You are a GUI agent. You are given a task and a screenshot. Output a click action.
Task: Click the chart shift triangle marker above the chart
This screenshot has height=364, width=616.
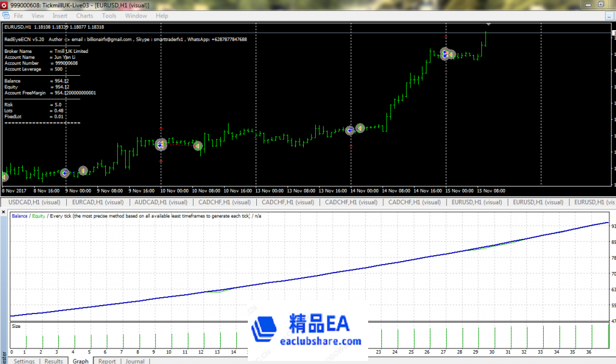click(x=488, y=25)
